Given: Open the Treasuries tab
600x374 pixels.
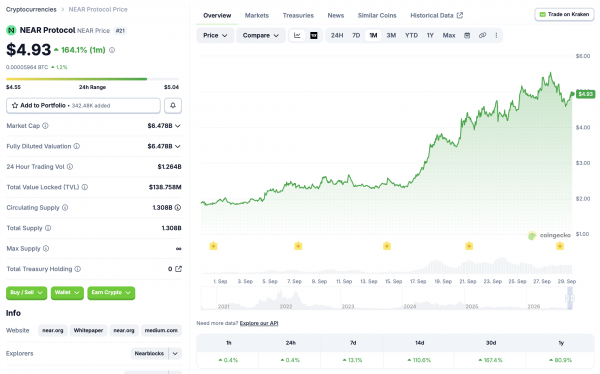Looking at the screenshot, I should 298,15.
